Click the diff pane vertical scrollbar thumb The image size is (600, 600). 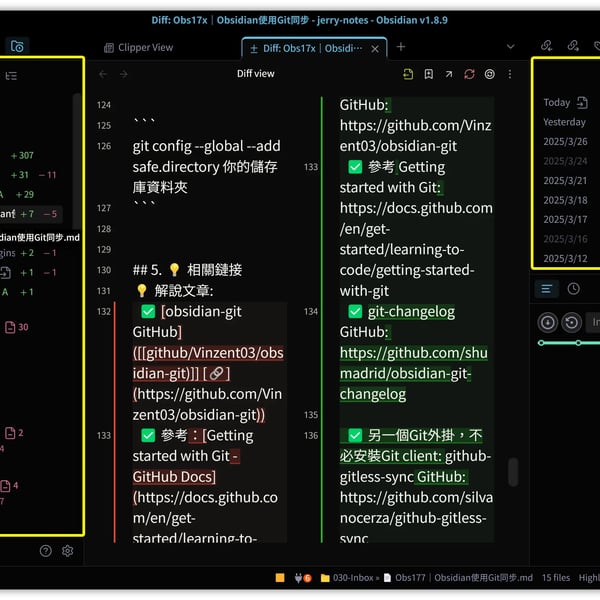(x=513, y=472)
